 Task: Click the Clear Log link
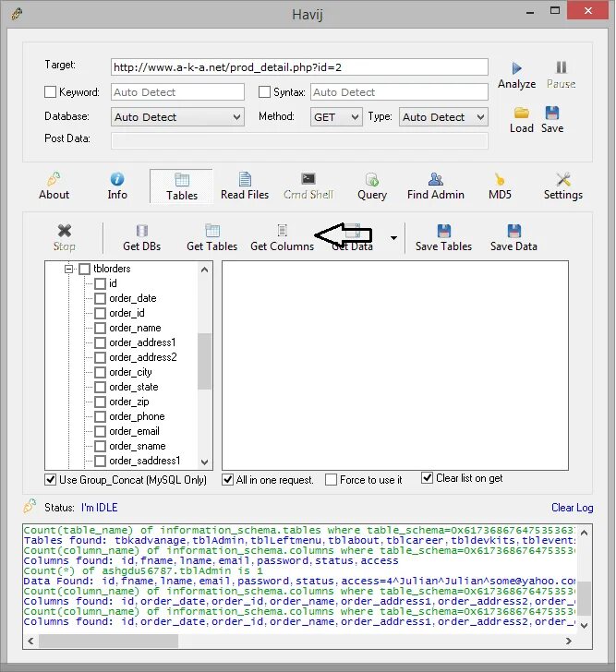(573, 508)
